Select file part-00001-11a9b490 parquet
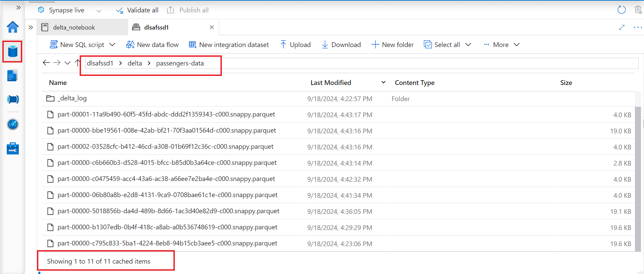 [x=166, y=115]
